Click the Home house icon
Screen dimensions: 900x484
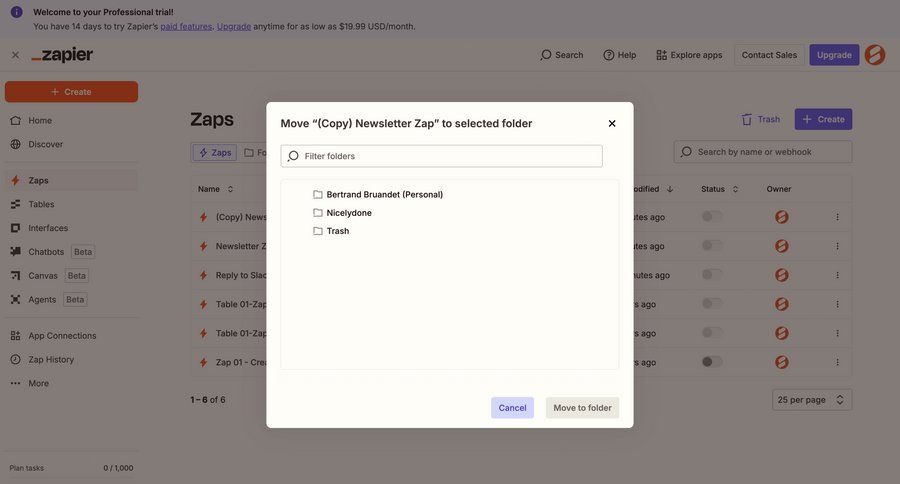point(15,121)
